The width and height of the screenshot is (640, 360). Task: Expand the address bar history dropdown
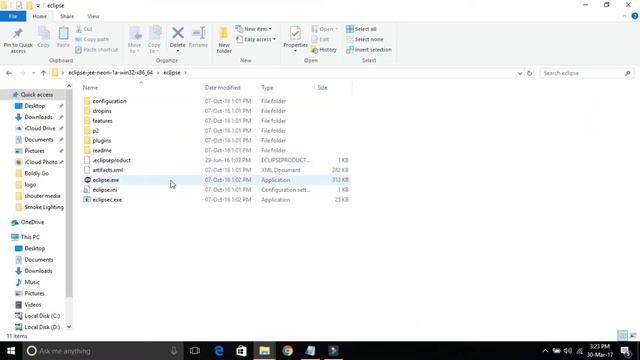pos(520,73)
